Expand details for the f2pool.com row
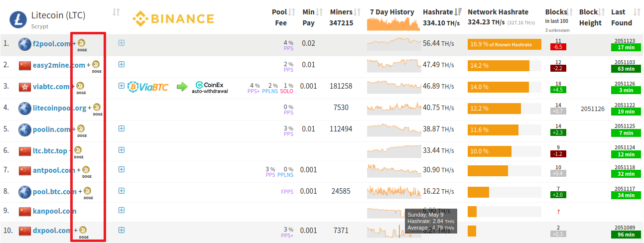Image resolution: width=644 pixels, height=243 pixels. tap(122, 43)
